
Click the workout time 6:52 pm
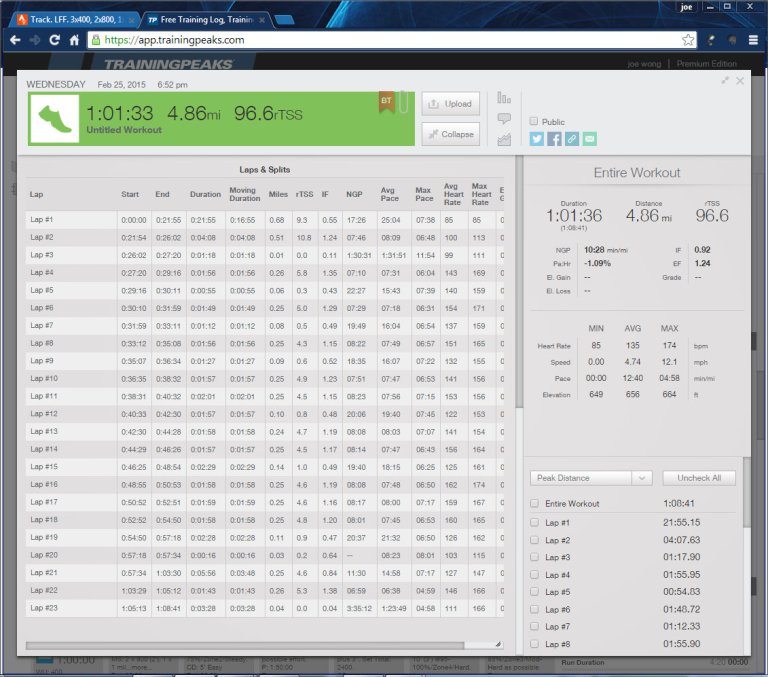coord(172,85)
